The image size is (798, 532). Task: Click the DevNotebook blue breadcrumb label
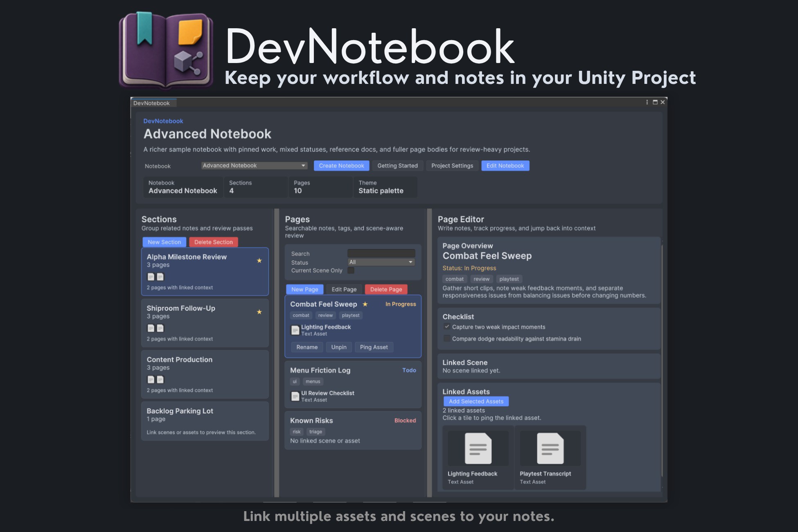pyautogui.click(x=163, y=121)
